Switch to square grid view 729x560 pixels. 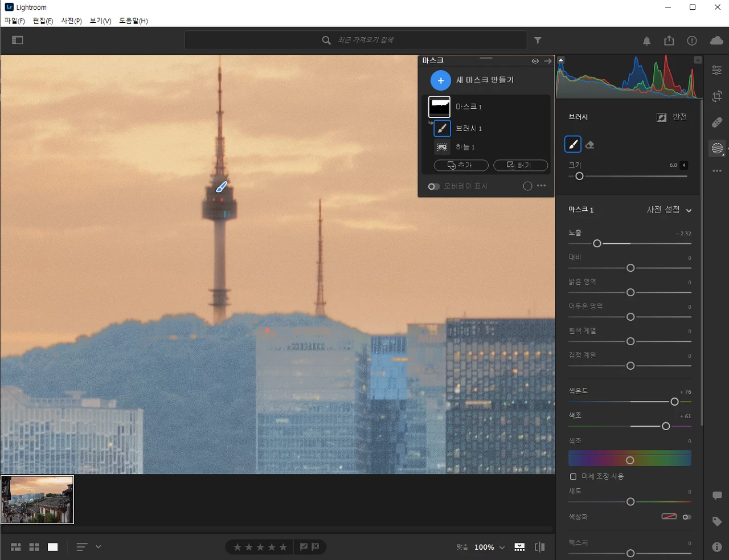34,547
